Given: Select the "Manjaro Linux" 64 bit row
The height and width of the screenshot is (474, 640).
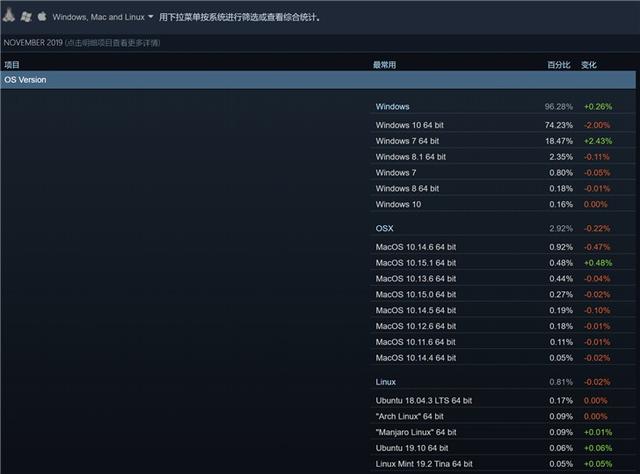Looking at the screenshot, I should pos(503,432).
